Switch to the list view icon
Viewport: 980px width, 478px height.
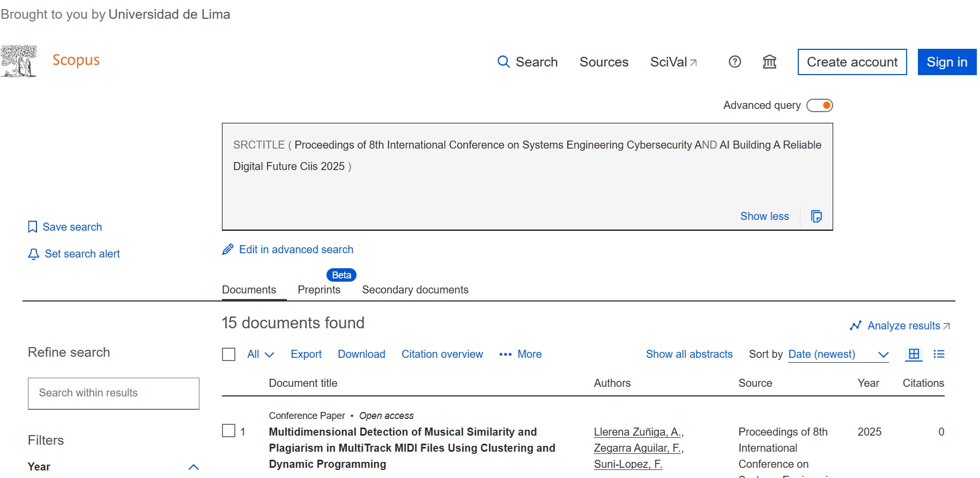pyautogui.click(x=939, y=354)
